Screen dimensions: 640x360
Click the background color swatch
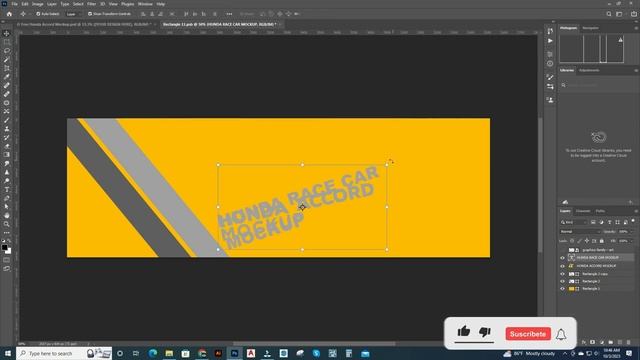click(8, 251)
